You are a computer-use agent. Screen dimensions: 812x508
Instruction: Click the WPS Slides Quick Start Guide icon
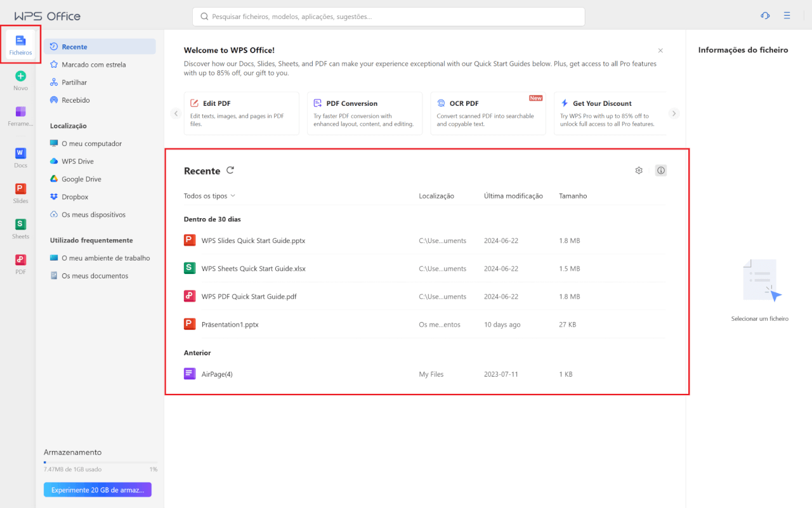190,240
